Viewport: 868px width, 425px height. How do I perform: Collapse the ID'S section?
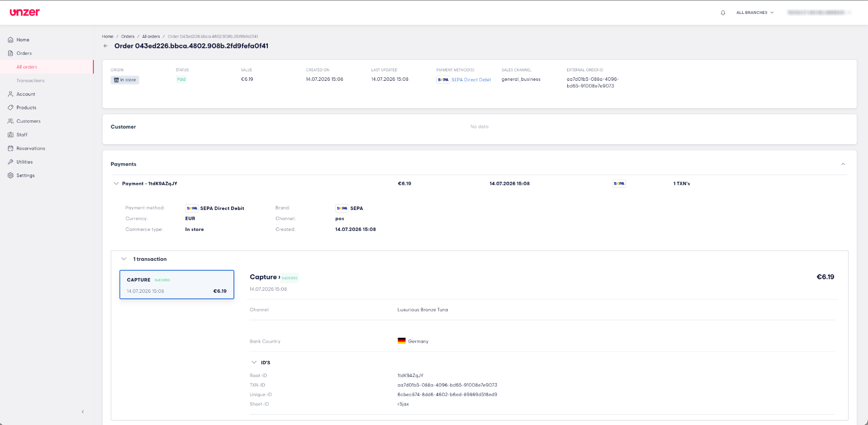point(254,363)
